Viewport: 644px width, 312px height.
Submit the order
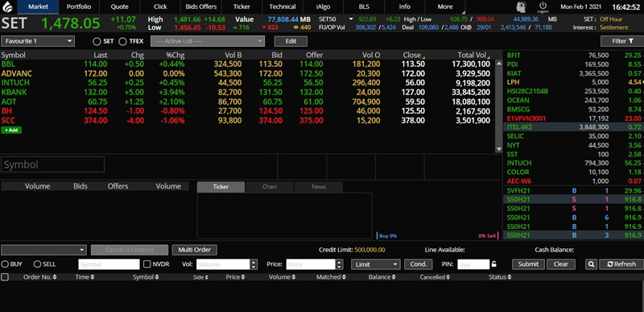(x=528, y=264)
